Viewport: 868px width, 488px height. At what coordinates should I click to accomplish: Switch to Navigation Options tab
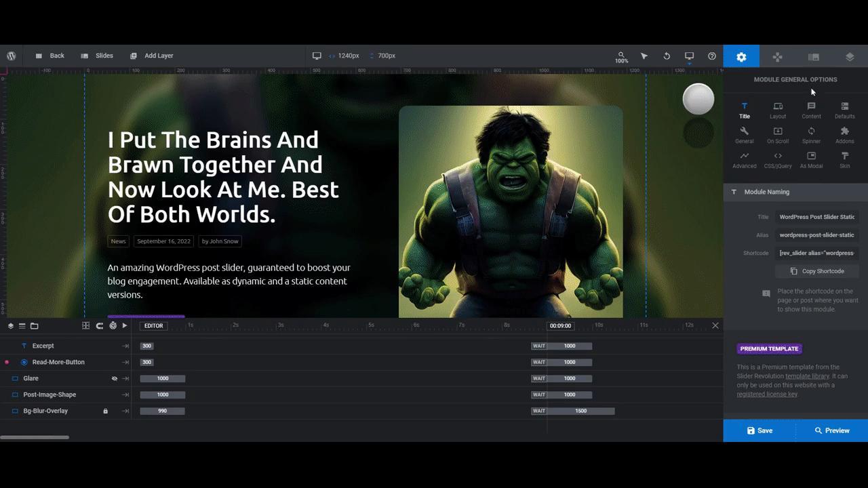777,56
